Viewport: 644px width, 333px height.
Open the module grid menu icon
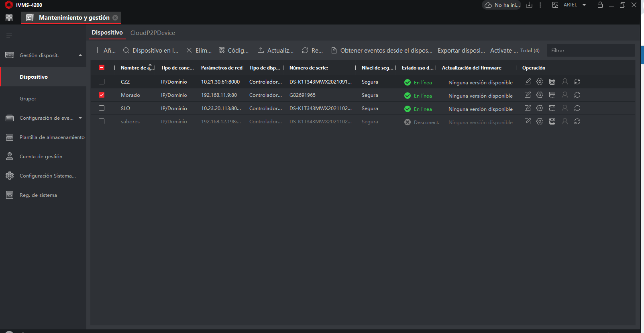[x=9, y=18]
